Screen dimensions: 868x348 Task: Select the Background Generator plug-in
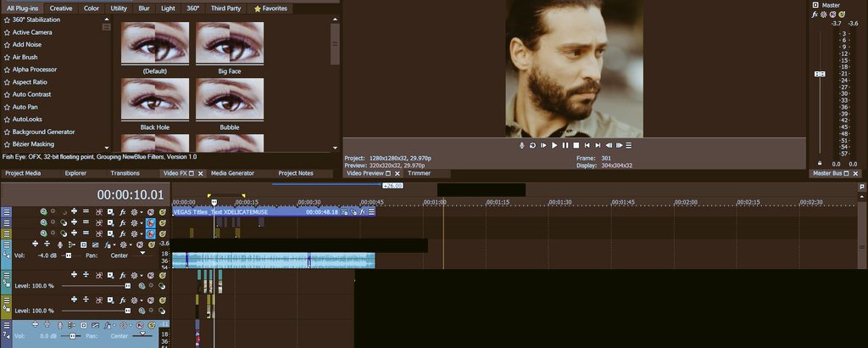click(x=44, y=132)
